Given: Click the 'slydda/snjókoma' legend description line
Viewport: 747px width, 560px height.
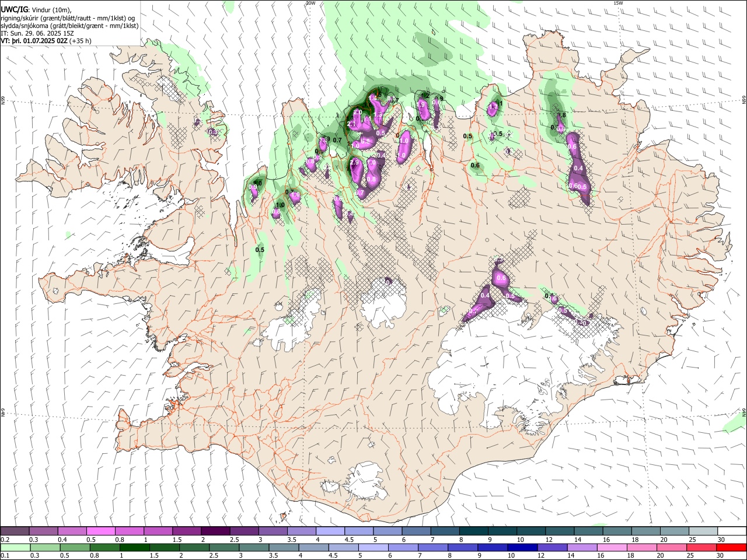Looking at the screenshot, I should pos(69,26).
